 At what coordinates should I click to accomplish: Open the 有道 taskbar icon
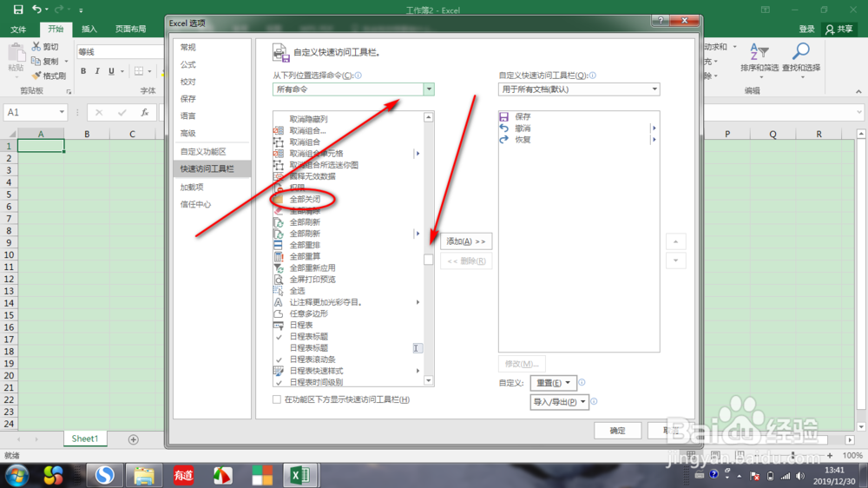point(183,475)
